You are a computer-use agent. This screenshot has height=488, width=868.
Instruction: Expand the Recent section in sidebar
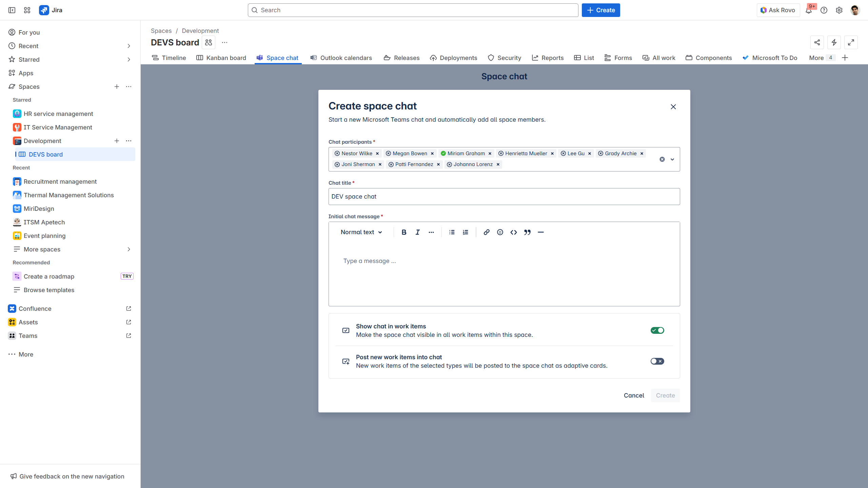129,46
